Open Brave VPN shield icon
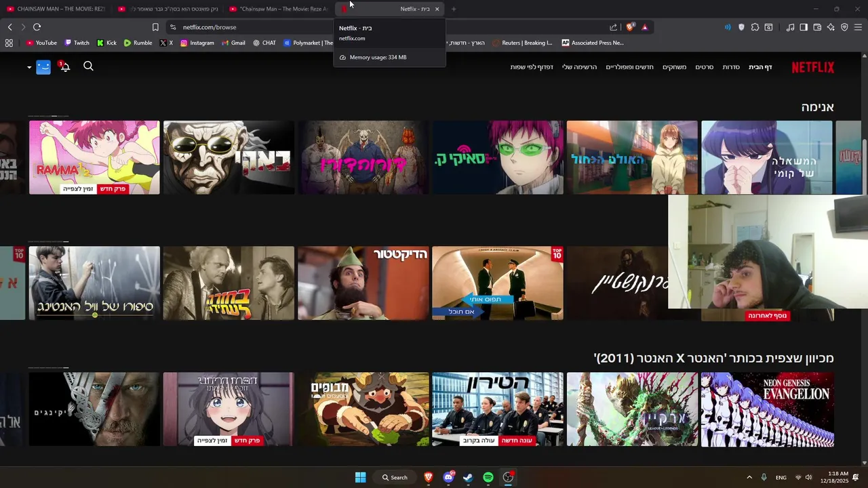Viewport: 868px width, 488px height. click(x=844, y=27)
